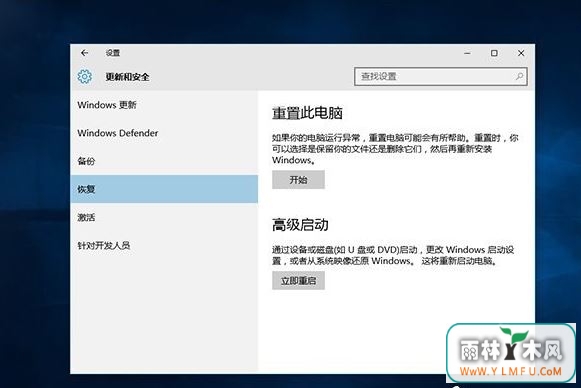Go to 针对开发人员 settings
The width and height of the screenshot is (581, 388).
164,245
